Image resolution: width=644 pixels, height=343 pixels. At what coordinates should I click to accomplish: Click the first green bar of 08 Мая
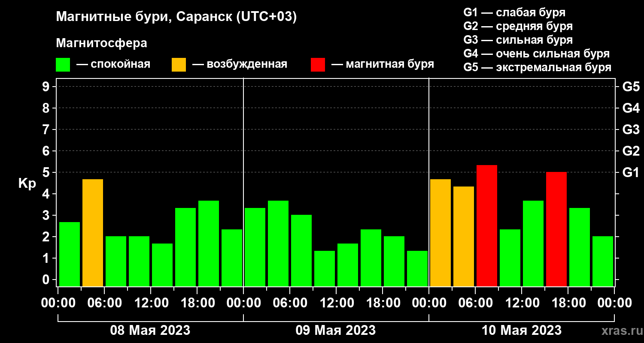70,254
